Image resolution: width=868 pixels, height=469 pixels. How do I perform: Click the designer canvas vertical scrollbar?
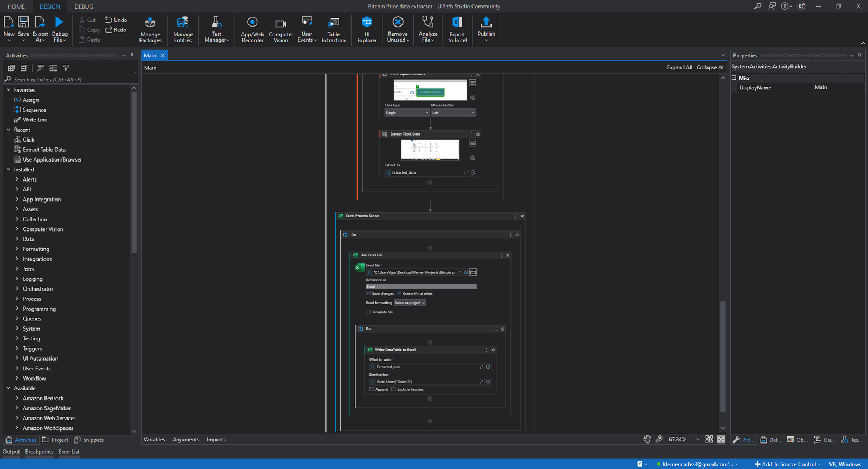723,356
